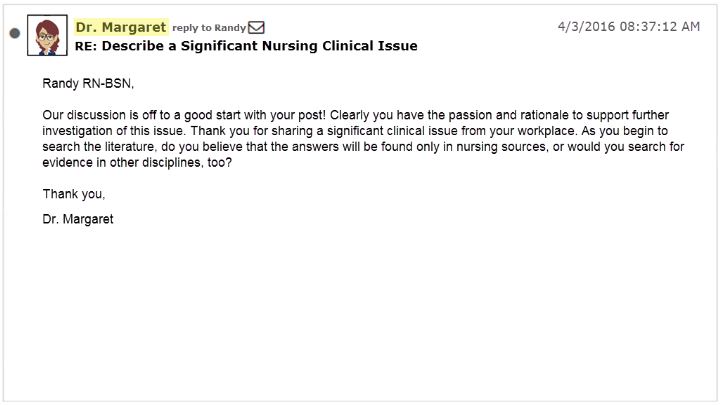
Task: Open the RE: Describe a Significant Nursing Clinical Issue subject
Action: coord(246,46)
